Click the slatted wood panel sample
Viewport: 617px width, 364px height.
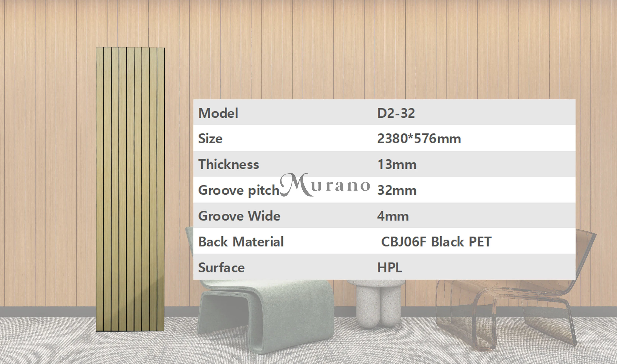point(130,189)
